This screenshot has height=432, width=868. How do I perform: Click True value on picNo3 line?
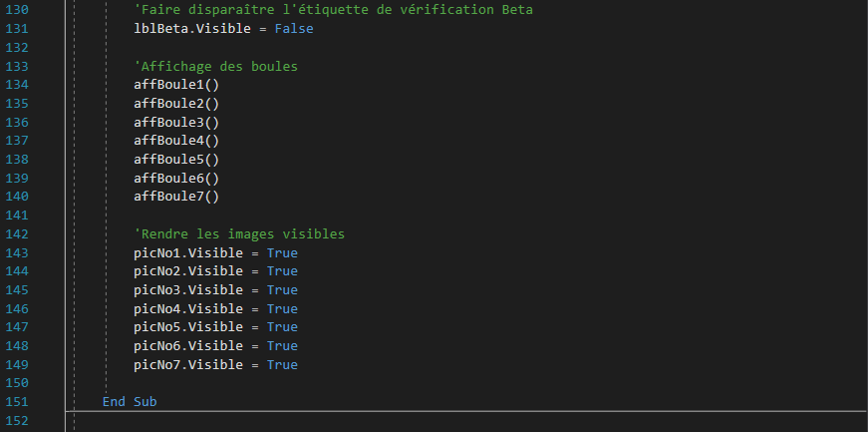click(282, 290)
